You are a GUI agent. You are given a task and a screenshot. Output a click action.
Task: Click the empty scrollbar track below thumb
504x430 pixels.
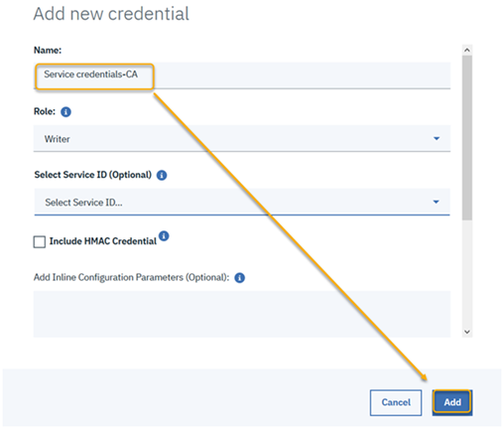click(x=467, y=273)
